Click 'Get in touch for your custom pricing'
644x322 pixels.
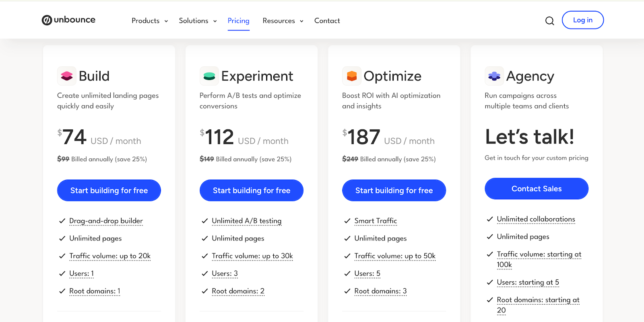(x=537, y=158)
